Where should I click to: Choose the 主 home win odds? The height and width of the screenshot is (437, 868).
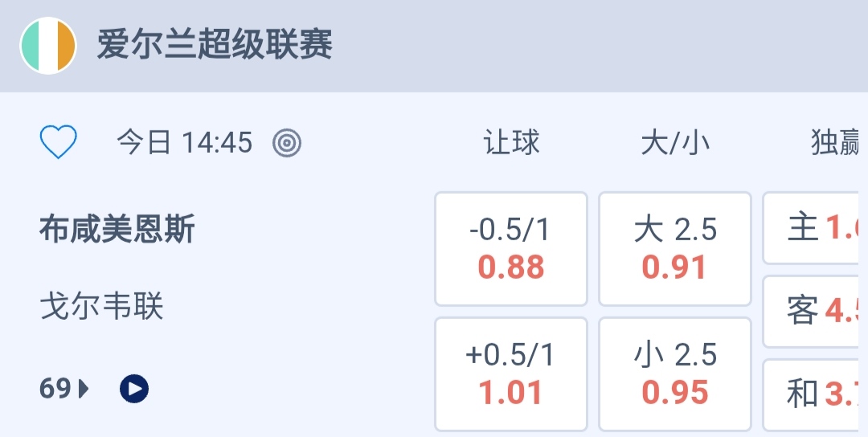[x=816, y=228]
